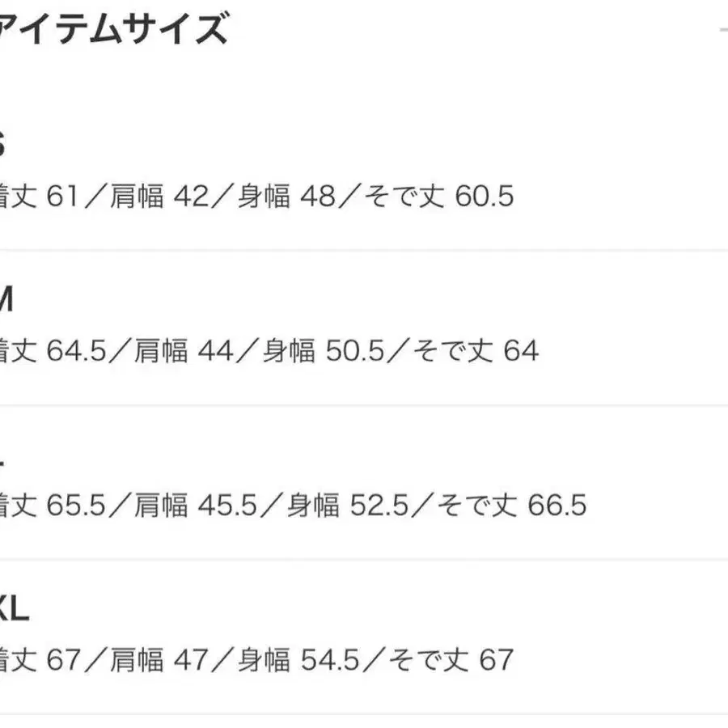This screenshot has height=728, width=728.
Task: Click the 着丈 65.5 measurement
Action: [x=52, y=506]
